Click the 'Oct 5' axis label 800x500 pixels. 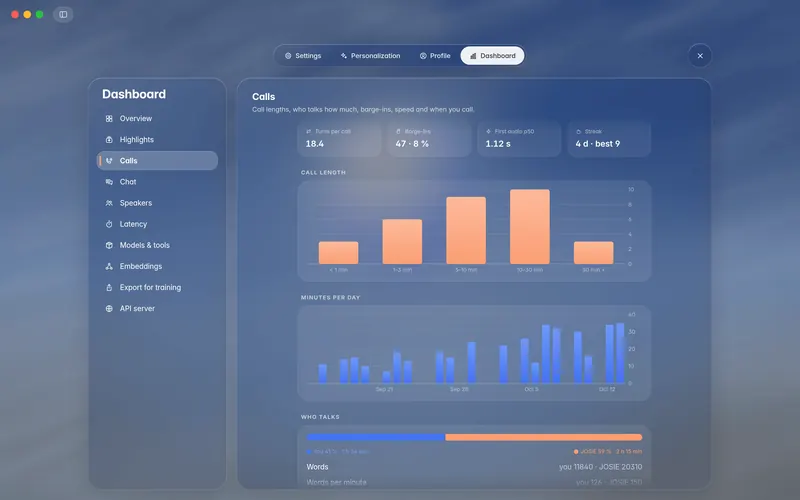(x=531, y=389)
